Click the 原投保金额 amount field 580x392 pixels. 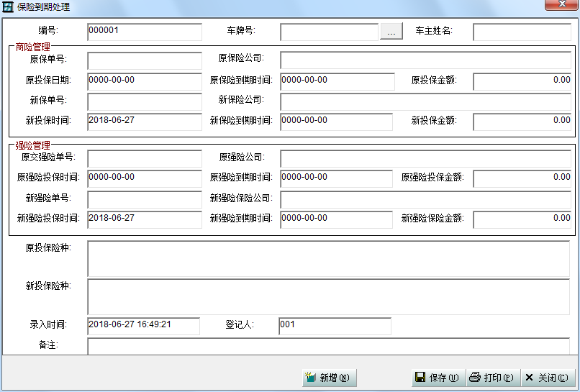(x=522, y=81)
